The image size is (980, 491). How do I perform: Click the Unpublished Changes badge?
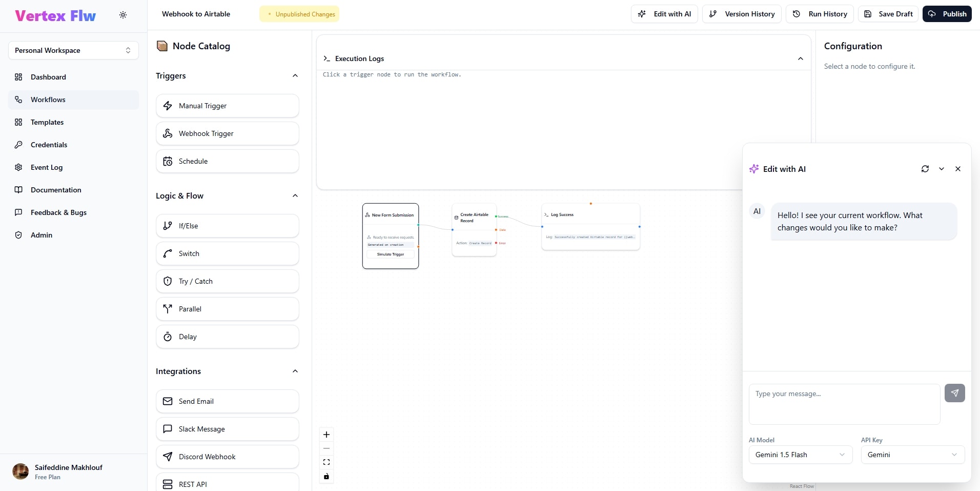pyautogui.click(x=299, y=14)
